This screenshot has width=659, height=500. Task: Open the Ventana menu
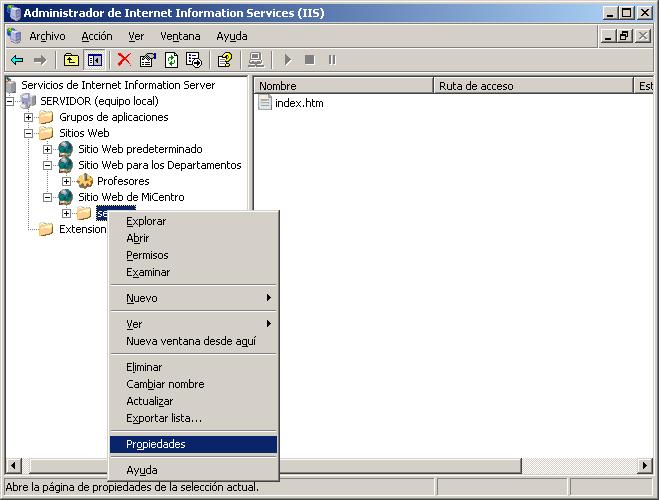180,36
